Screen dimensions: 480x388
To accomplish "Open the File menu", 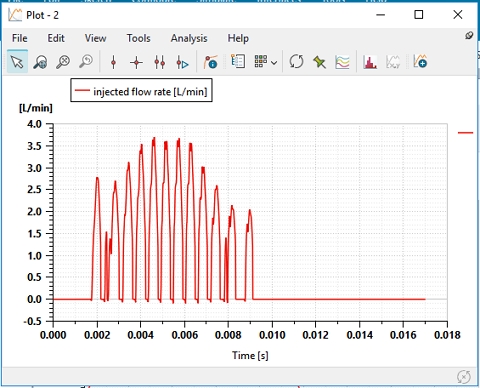I will click(x=20, y=38).
